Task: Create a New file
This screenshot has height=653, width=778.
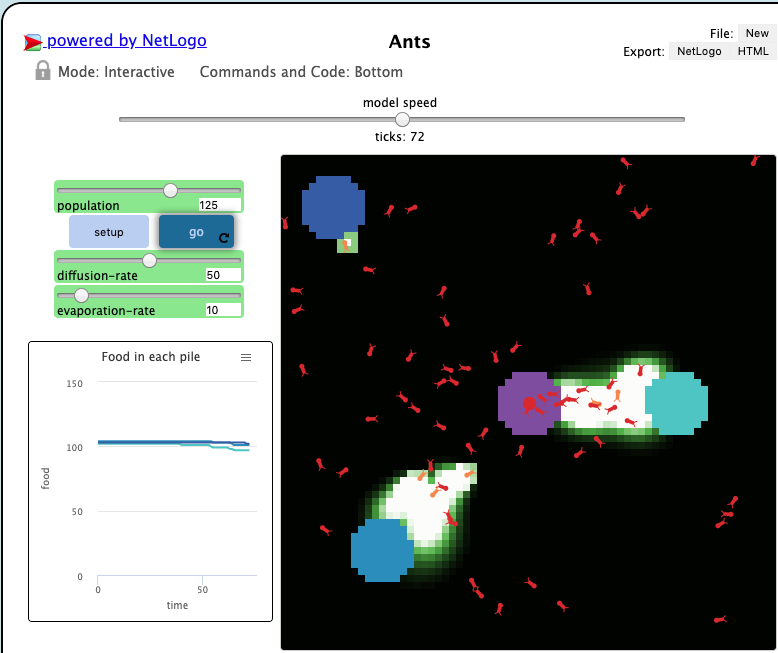Action: [x=757, y=33]
